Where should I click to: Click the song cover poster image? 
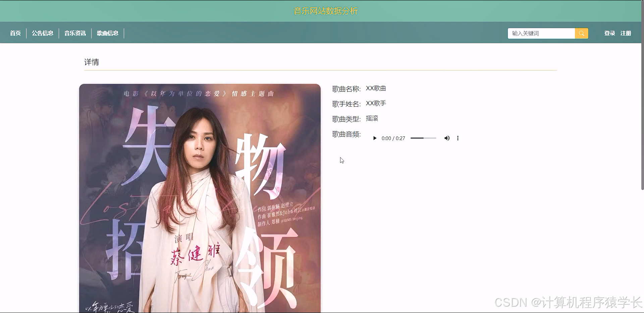click(x=200, y=198)
